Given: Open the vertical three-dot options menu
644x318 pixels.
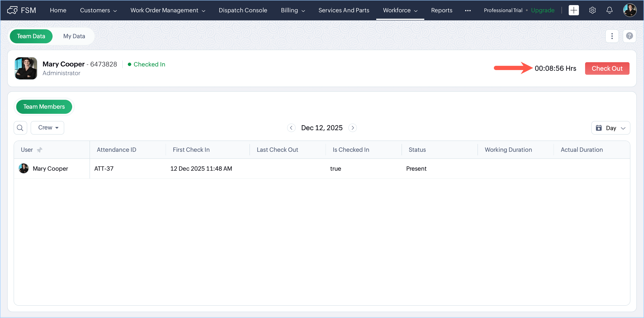Looking at the screenshot, I should (x=612, y=36).
